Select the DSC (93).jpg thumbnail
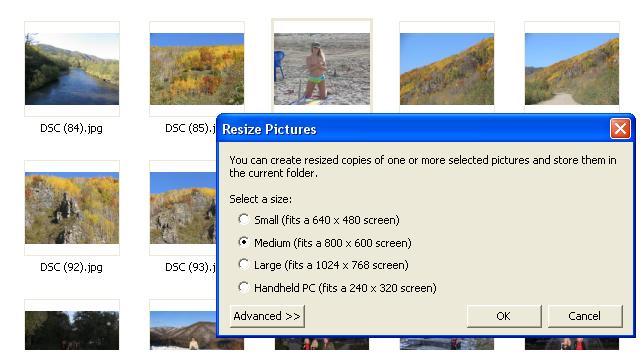Screen dimensions: 642x364 click(x=183, y=208)
